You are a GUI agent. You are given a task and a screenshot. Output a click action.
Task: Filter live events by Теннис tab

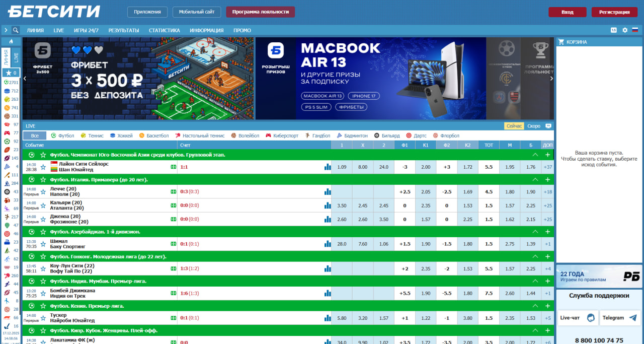pyautogui.click(x=92, y=135)
